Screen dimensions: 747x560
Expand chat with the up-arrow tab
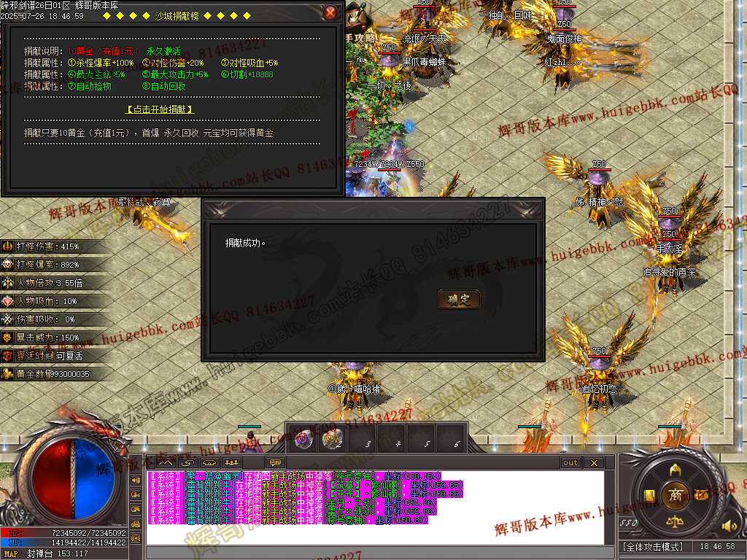[166, 462]
